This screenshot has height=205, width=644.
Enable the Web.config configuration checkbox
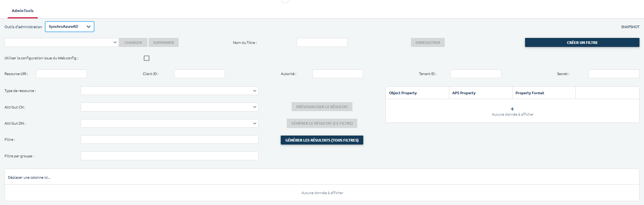point(146,58)
